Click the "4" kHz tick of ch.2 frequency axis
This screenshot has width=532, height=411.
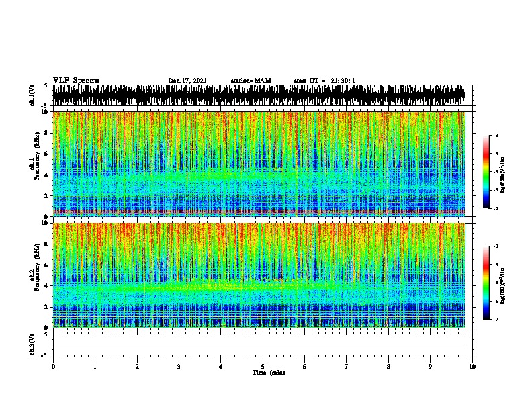coord(47,286)
